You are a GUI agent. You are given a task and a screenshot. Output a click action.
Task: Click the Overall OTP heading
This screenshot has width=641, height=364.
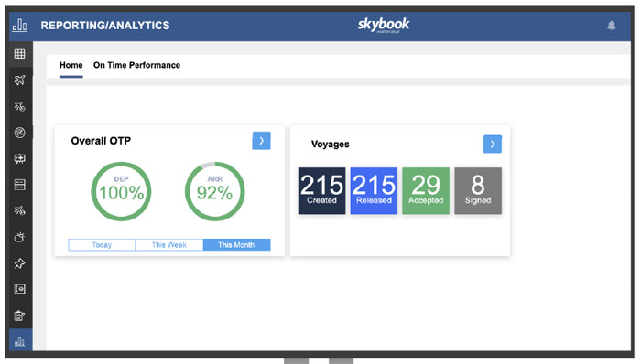click(101, 141)
